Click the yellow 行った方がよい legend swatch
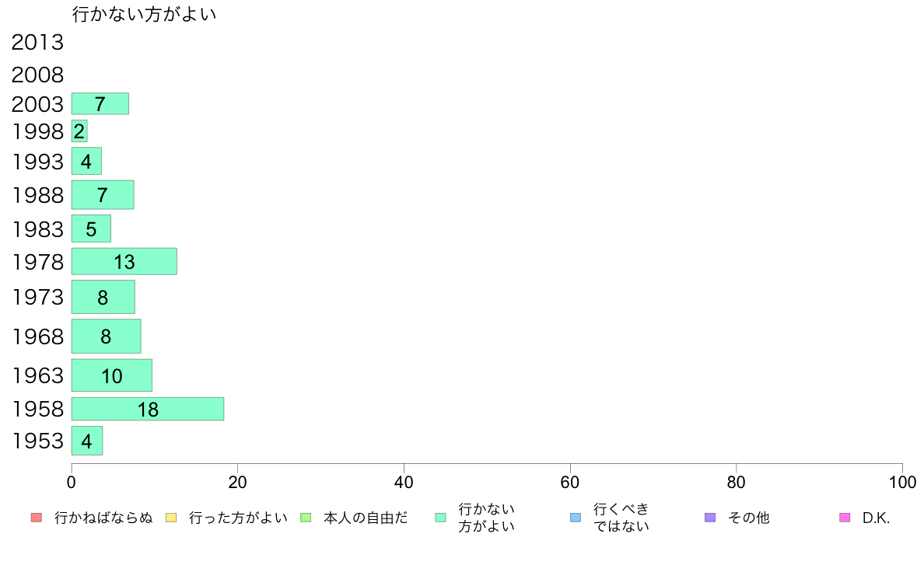Screen dimensions: 924x572 [171, 518]
